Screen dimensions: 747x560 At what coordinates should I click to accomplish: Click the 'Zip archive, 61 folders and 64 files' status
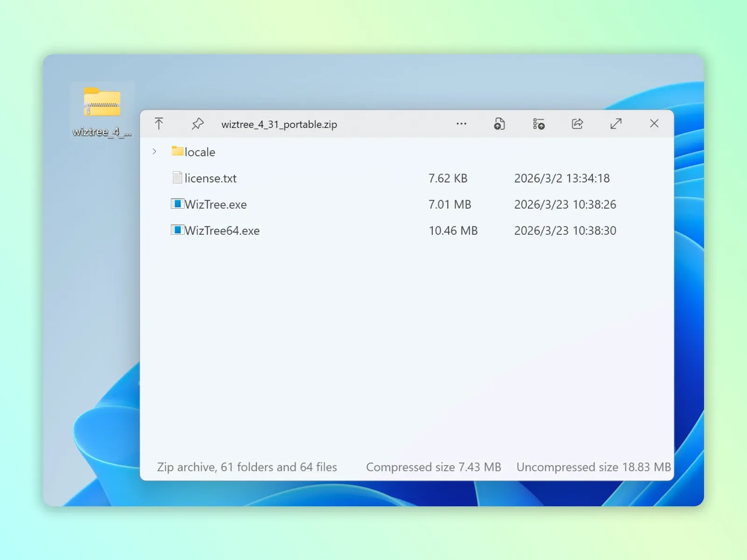(247, 467)
